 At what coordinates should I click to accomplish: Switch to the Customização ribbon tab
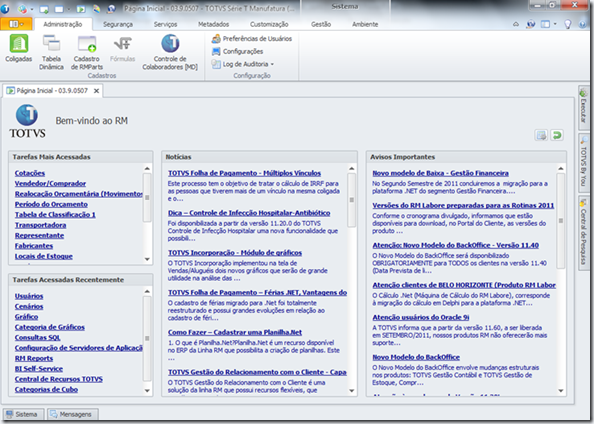tap(269, 24)
